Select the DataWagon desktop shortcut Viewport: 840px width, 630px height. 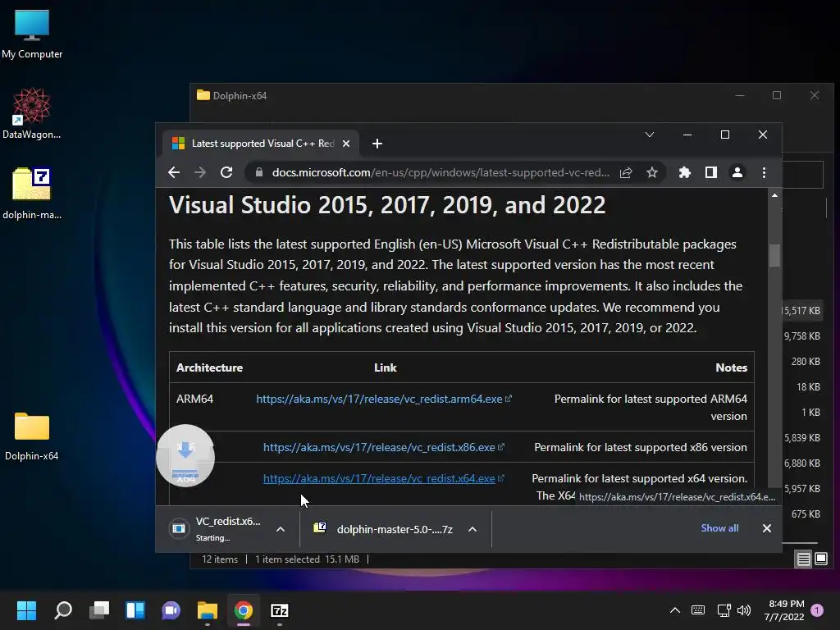click(x=32, y=113)
